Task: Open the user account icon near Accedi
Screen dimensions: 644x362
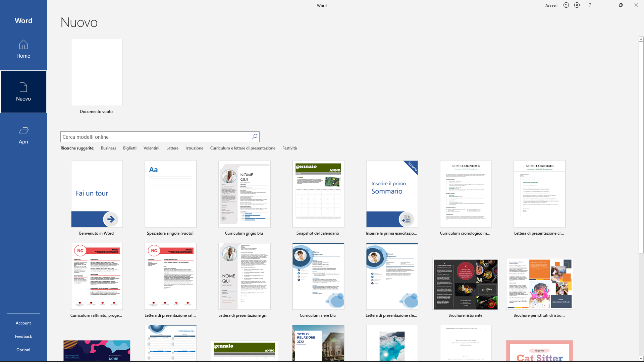Action: pyautogui.click(x=577, y=5)
